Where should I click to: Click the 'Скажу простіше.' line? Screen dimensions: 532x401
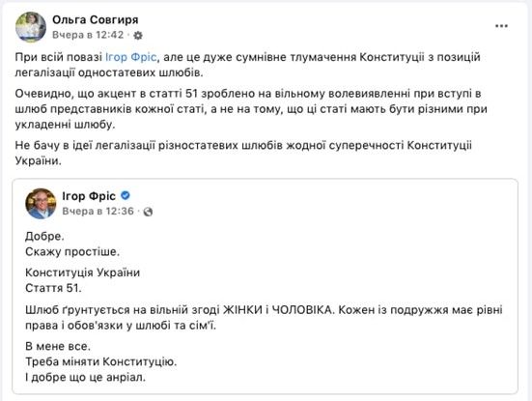point(72,251)
